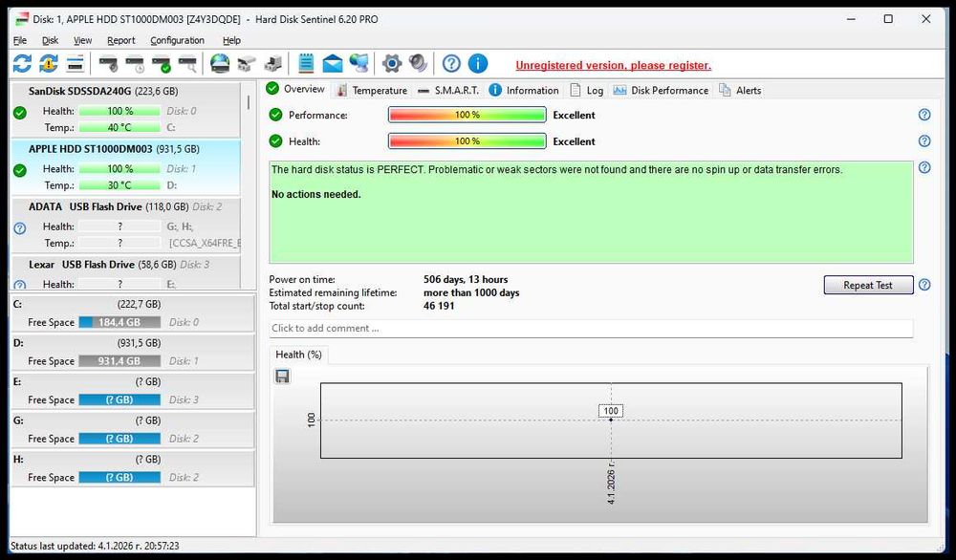Open the Help menu

231,40
